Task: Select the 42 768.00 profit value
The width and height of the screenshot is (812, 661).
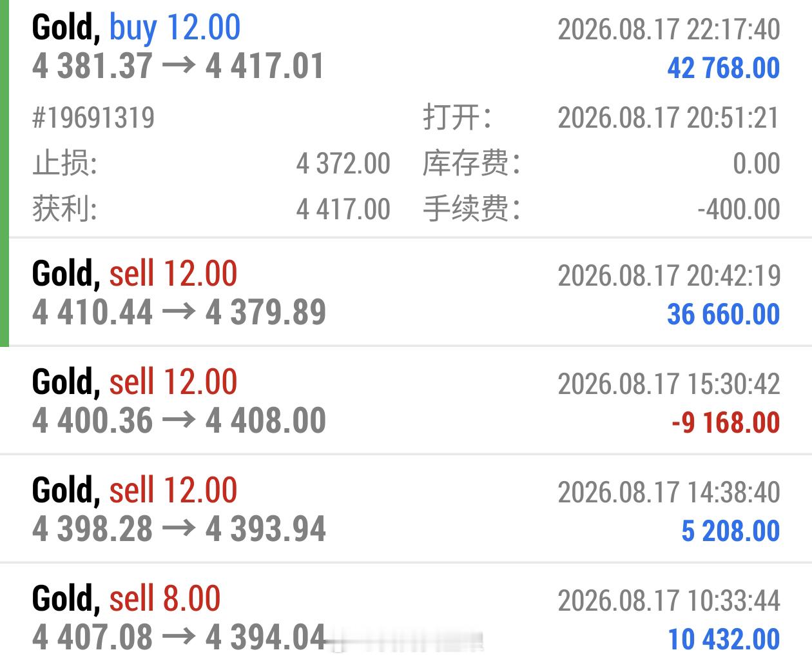Action: point(723,68)
